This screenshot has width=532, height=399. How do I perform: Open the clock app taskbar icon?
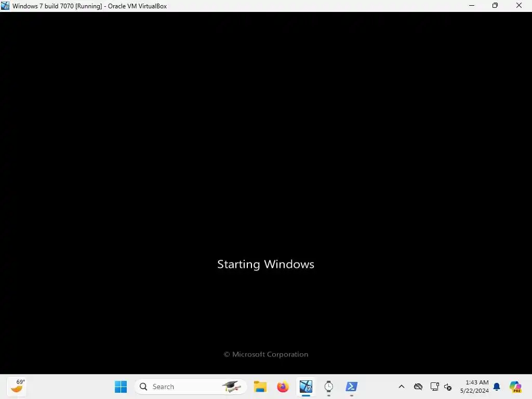tap(328, 387)
